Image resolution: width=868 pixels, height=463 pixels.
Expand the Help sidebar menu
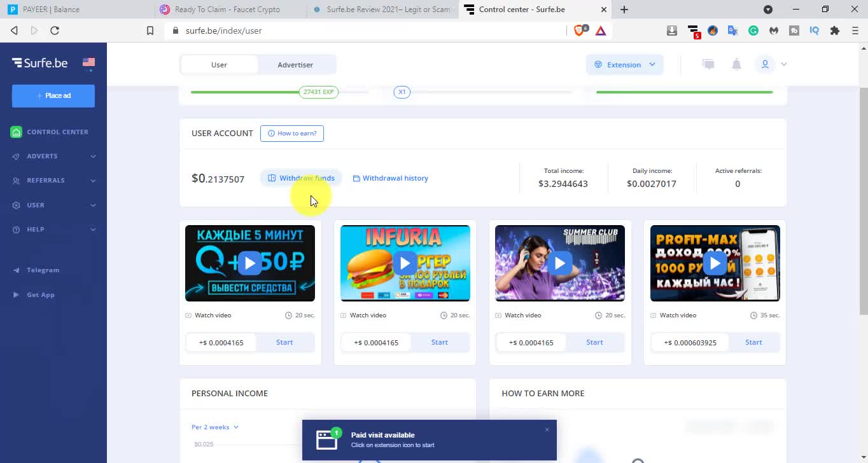(x=93, y=230)
